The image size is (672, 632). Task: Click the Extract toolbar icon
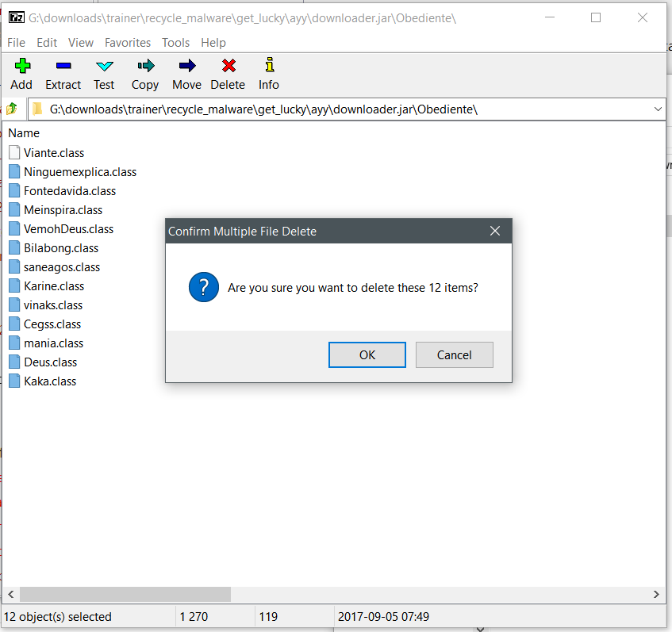click(63, 67)
